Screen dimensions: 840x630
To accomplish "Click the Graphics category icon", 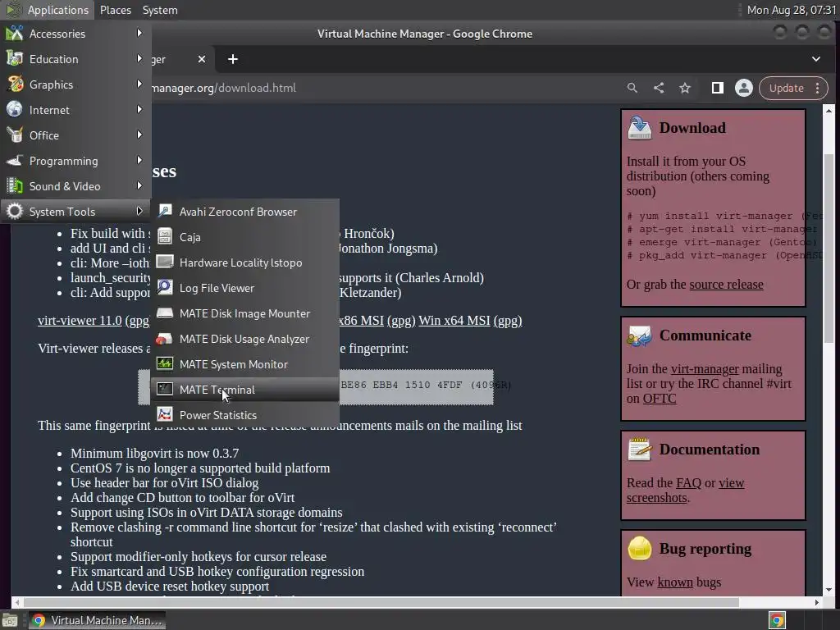I will pyautogui.click(x=15, y=84).
